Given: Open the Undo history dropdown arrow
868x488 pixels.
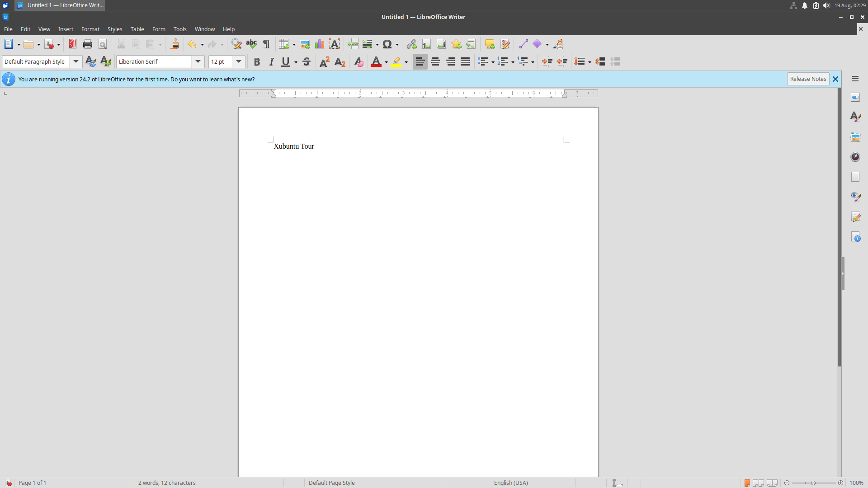Looking at the screenshot, I should click(x=202, y=44).
